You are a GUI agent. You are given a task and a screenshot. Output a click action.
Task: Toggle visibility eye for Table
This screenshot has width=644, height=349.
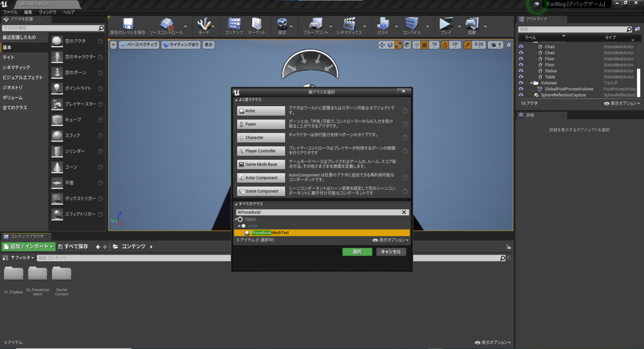521,77
